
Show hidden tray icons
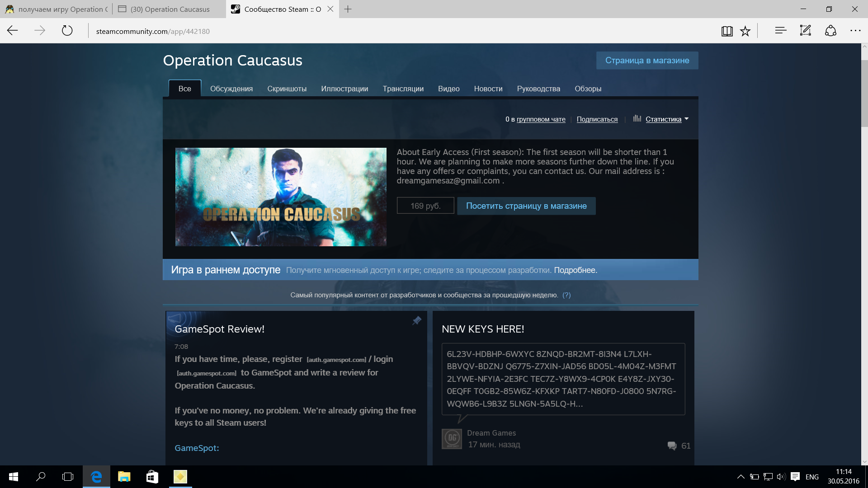pyautogui.click(x=741, y=477)
